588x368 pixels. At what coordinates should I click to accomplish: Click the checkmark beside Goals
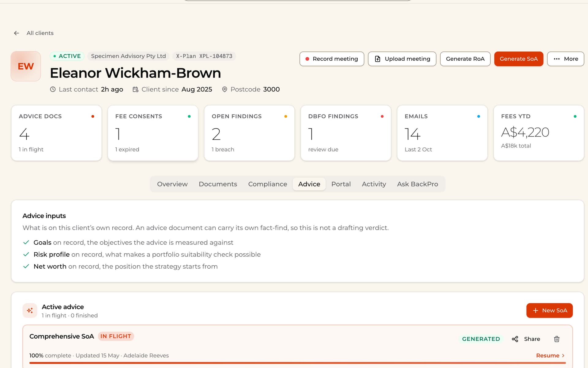(x=26, y=243)
